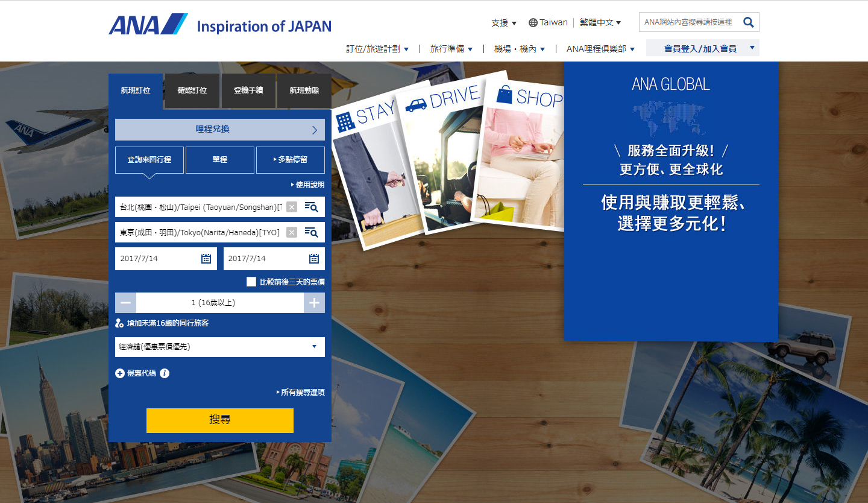
Task: Click the yellow 搜尋 search button
Action: [220, 420]
